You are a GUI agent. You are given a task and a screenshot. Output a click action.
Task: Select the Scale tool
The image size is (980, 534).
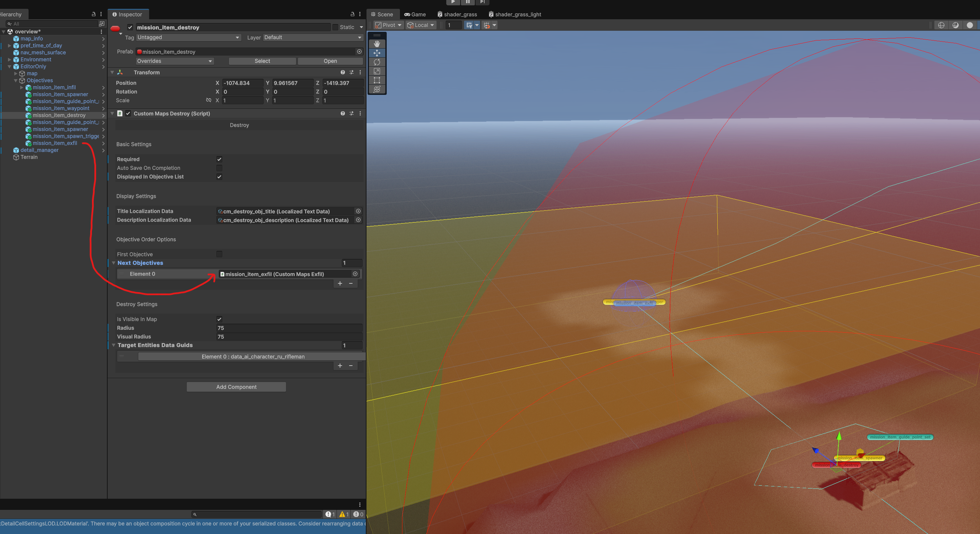pos(377,71)
